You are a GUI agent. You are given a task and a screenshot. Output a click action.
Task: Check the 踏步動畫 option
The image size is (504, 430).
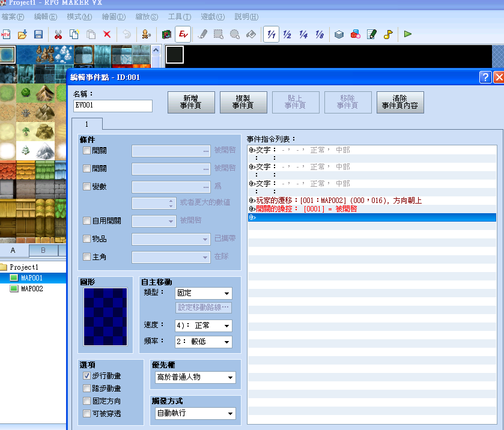point(87,388)
